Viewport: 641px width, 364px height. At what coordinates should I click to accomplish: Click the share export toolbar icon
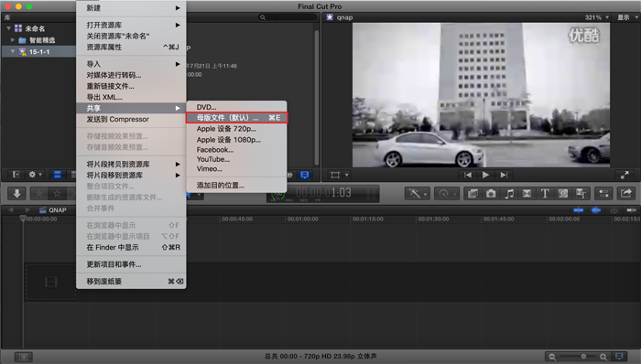point(625,193)
